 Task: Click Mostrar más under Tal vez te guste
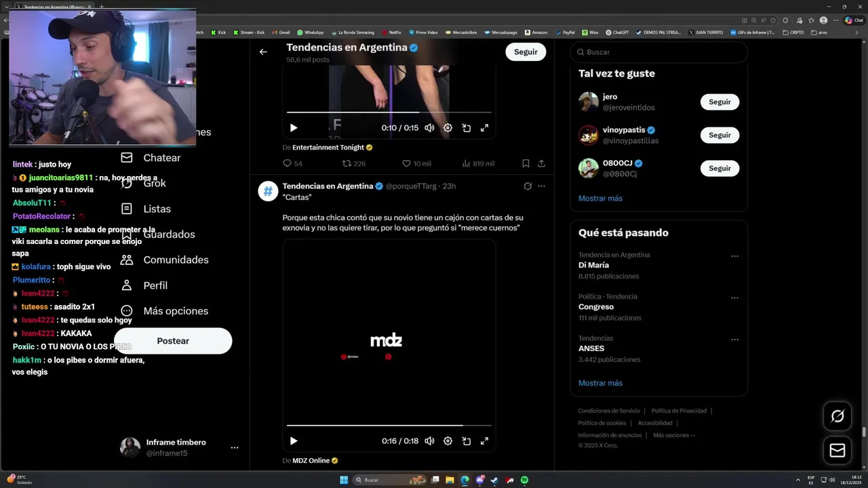pyautogui.click(x=600, y=198)
